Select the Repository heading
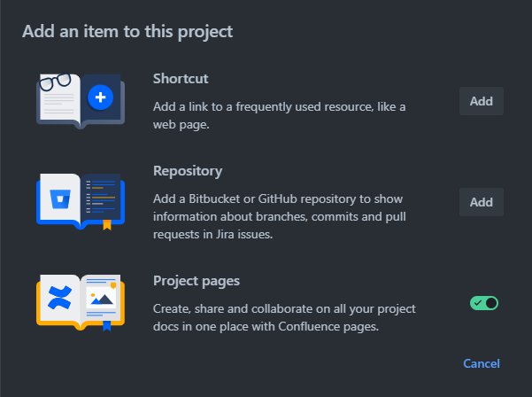Screen dimensions: 532x397 pos(188,171)
